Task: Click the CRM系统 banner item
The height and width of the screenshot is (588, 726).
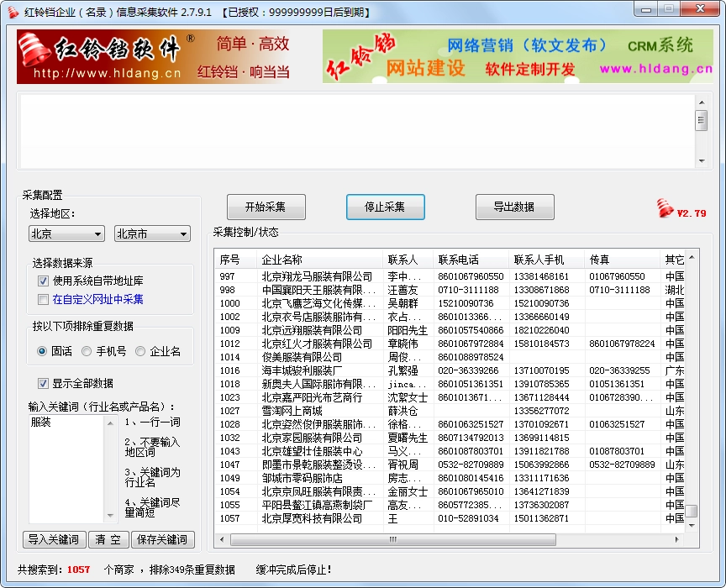Action: pos(662,45)
